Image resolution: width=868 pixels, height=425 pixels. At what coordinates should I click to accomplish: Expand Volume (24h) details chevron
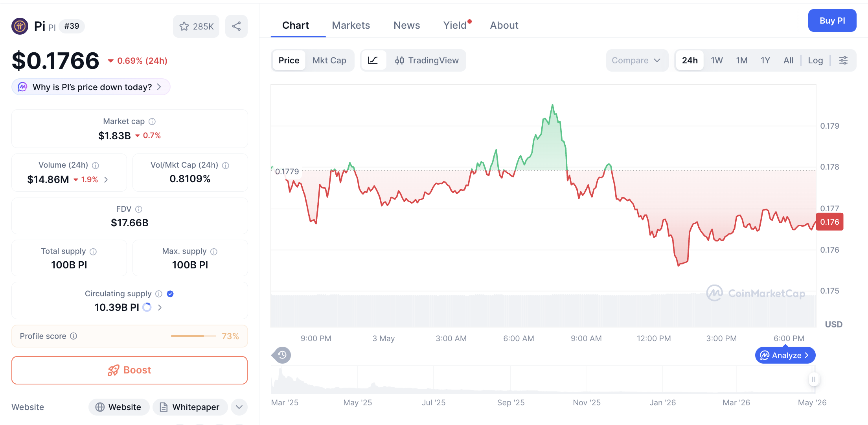(x=106, y=180)
